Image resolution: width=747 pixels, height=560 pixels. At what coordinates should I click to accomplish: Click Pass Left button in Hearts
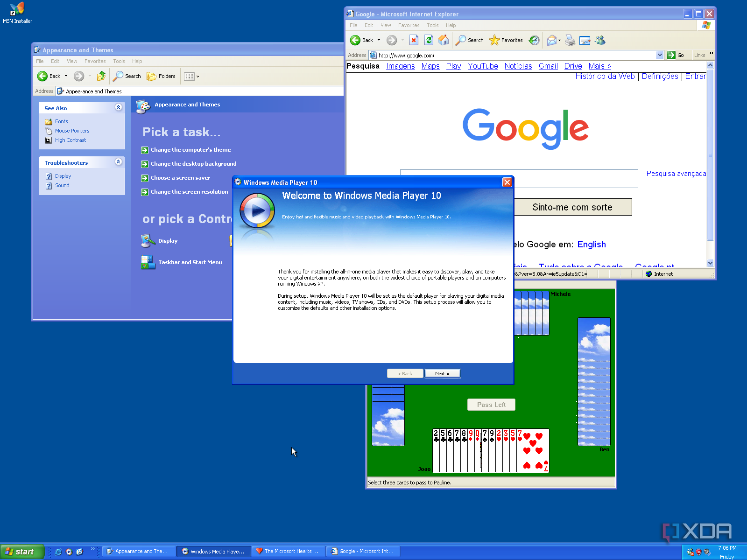click(x=491, y=405)
